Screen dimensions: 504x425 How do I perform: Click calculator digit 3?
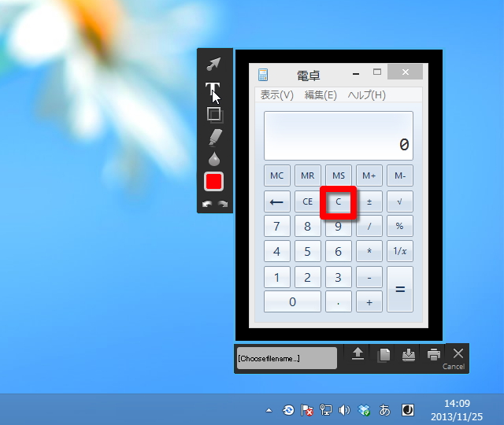(339, 277)
